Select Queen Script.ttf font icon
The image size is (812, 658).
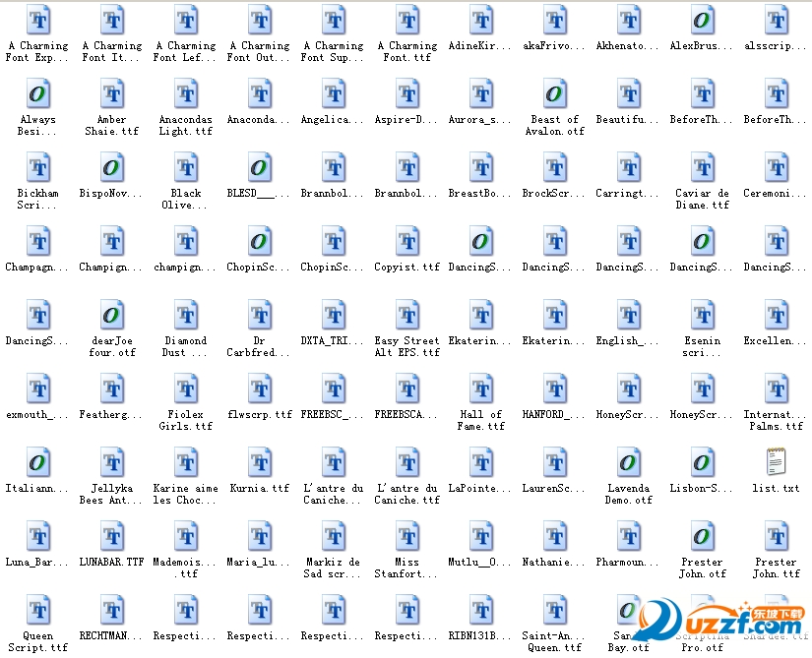(x=38, y=611)
